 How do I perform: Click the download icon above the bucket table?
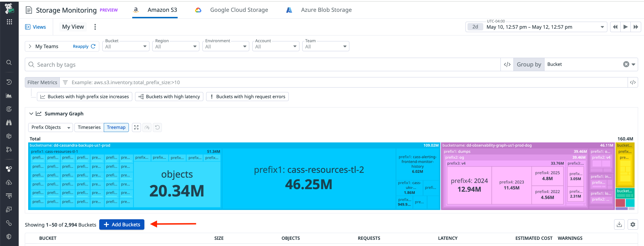pyautogui.click(x=619, y=224)
